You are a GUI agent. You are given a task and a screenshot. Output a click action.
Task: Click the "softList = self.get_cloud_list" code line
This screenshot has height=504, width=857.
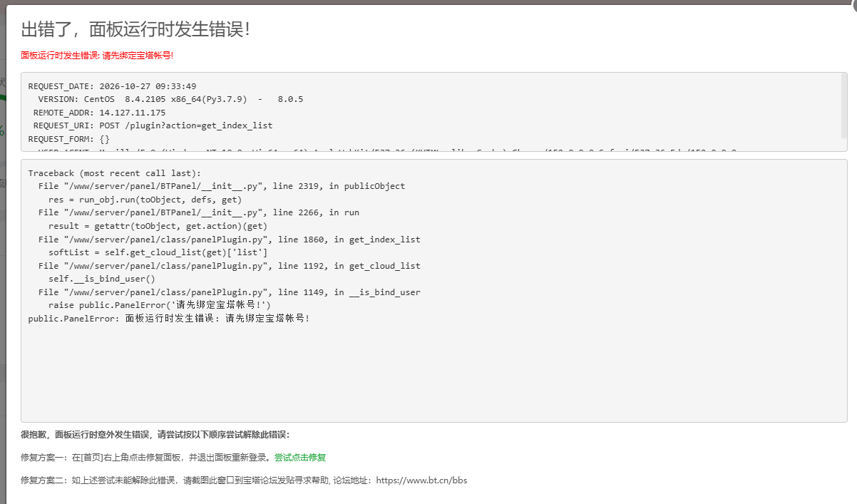(158, 252)
